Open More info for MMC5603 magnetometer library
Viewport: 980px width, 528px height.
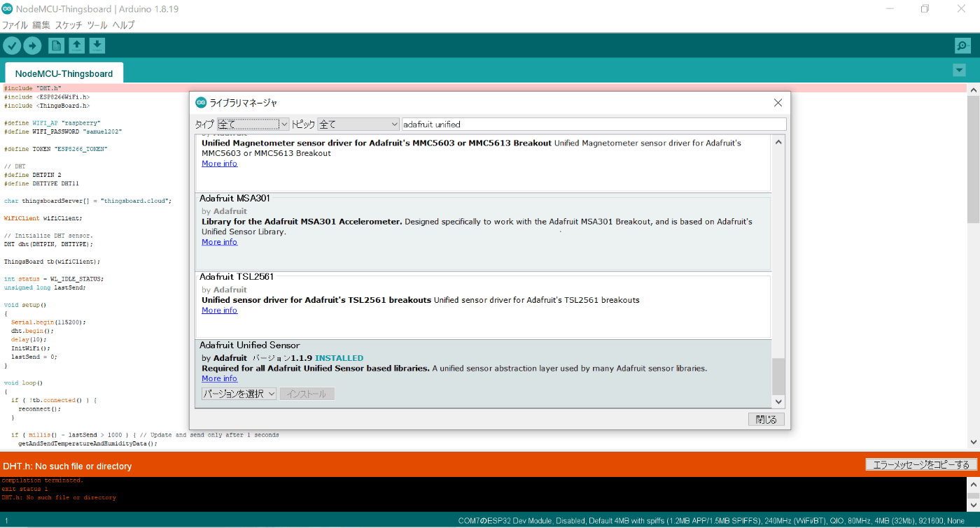[219, 164]
